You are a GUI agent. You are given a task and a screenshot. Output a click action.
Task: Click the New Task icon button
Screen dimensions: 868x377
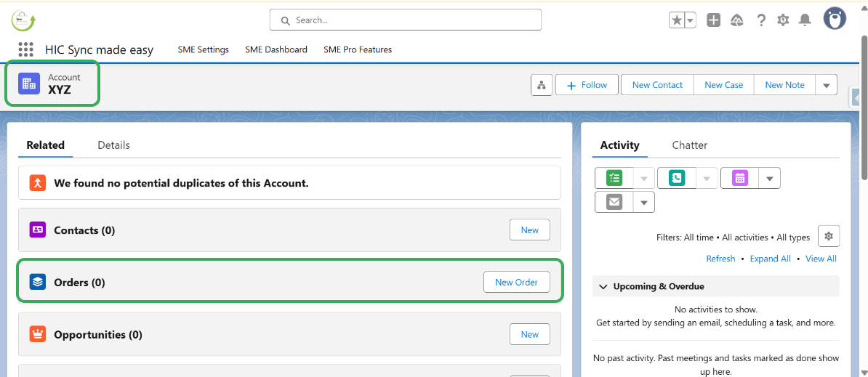[614, 178]
